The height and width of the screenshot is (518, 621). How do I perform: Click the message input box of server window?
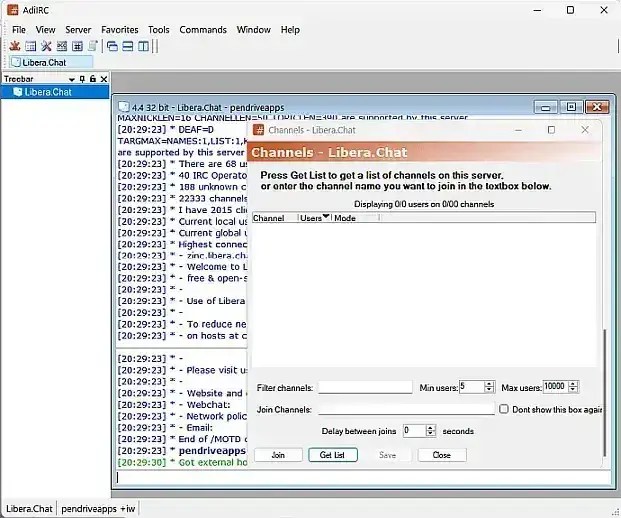[x=363, y=478]
